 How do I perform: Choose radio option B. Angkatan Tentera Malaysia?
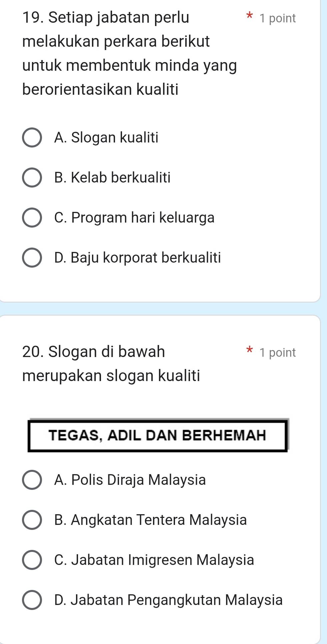point(32,520)
